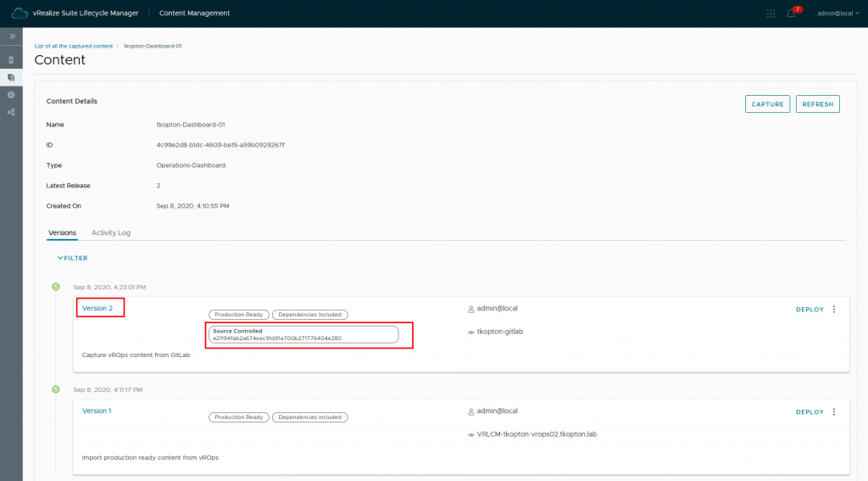Viewport: 868px width, 481px height.
Task: Deploy Version 1 content
Action: [810, 412]
